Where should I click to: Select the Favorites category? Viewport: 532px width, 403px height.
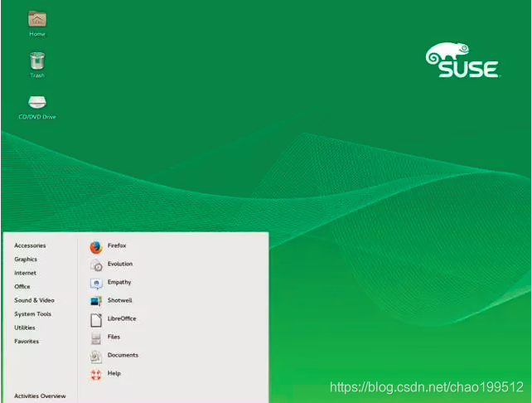coord(27,341)
